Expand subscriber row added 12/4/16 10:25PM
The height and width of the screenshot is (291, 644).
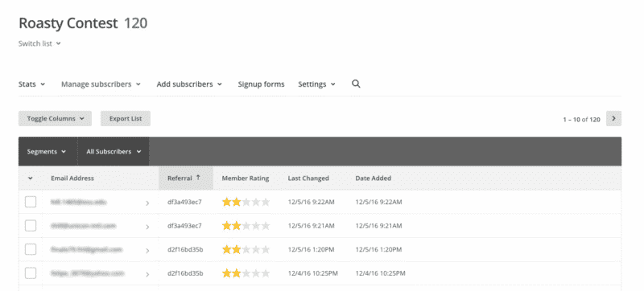tap(147, 274)
